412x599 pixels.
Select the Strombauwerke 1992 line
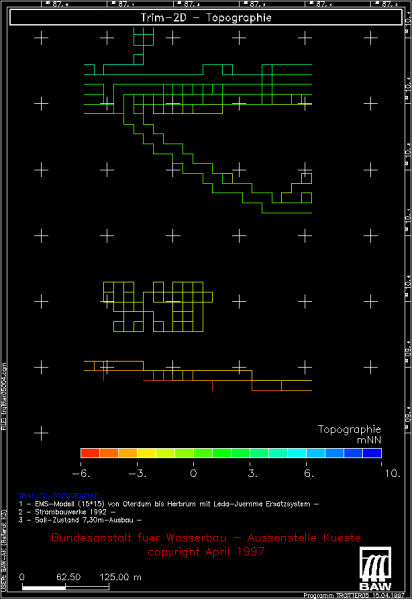coord(67,512)
